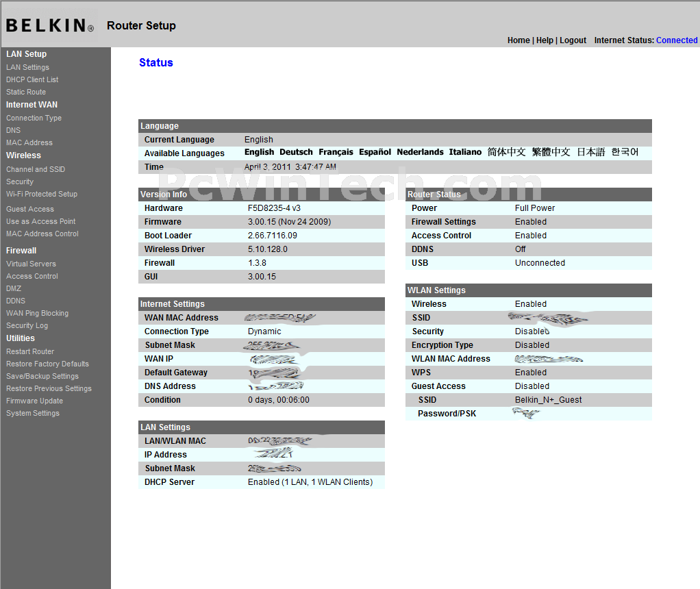Open MAC Address page in sidebar
Image resolution: width=700 pixels, height=589 pixels.
click(29, 143)
